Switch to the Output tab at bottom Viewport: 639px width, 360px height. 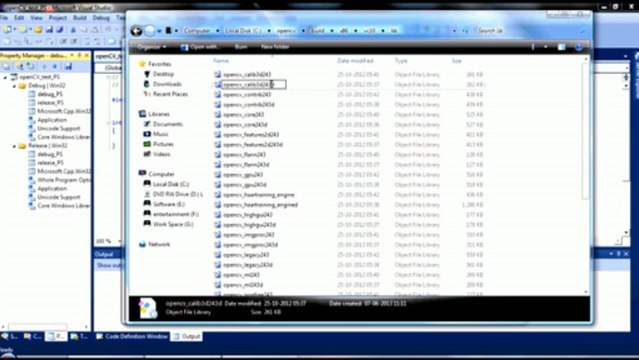tap(187, 336)
